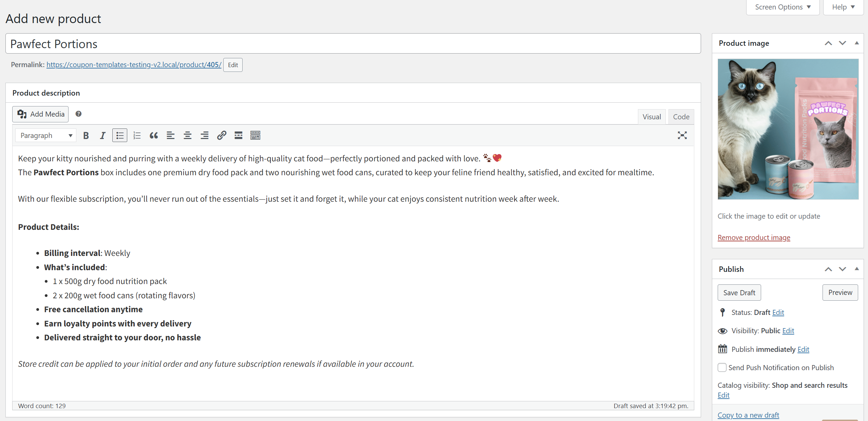Click the Billing interval bullet line
This screenshot has height=421, width=868.
(x=87, y=253)
